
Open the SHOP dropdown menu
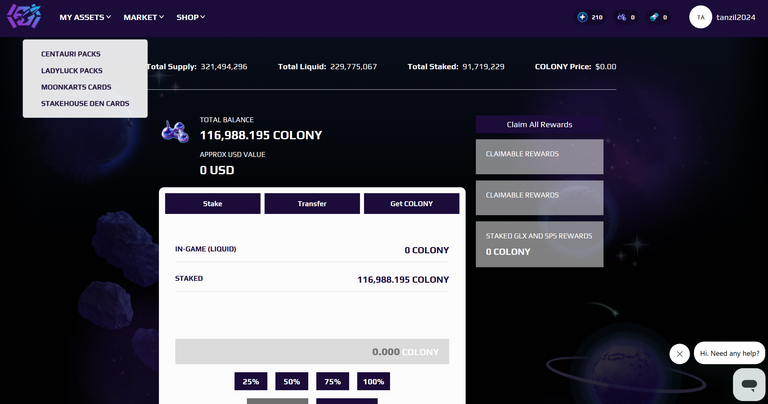click(191, 17)
